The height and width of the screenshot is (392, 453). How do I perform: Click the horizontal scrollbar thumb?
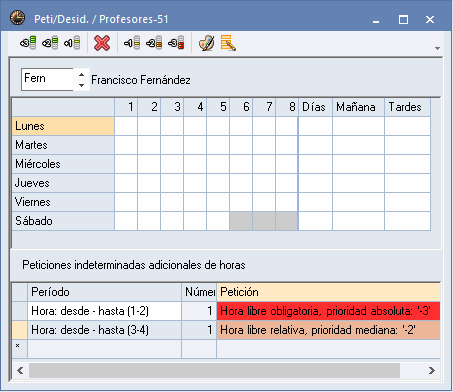pyautogui.click(x=214, y=370)
